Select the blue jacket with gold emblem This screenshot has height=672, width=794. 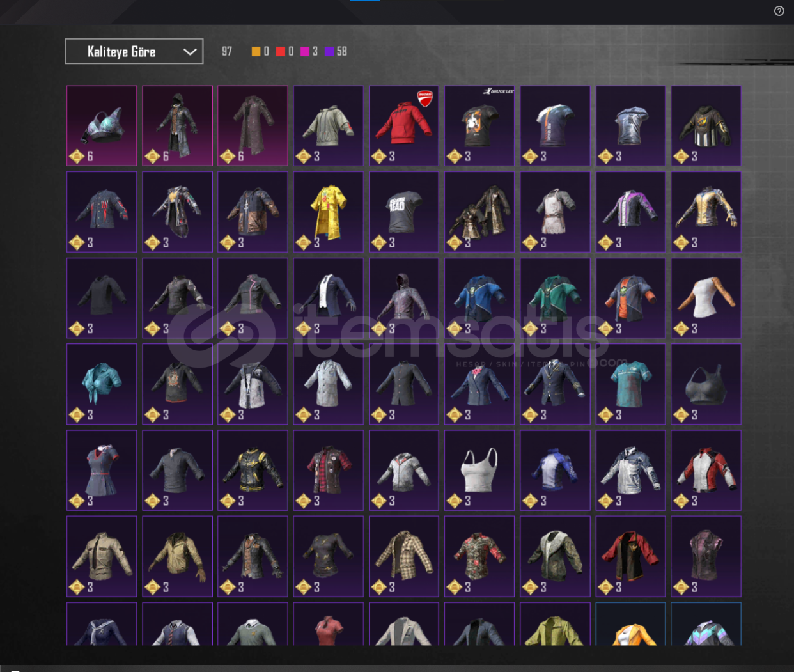click(x=479, y=298)
